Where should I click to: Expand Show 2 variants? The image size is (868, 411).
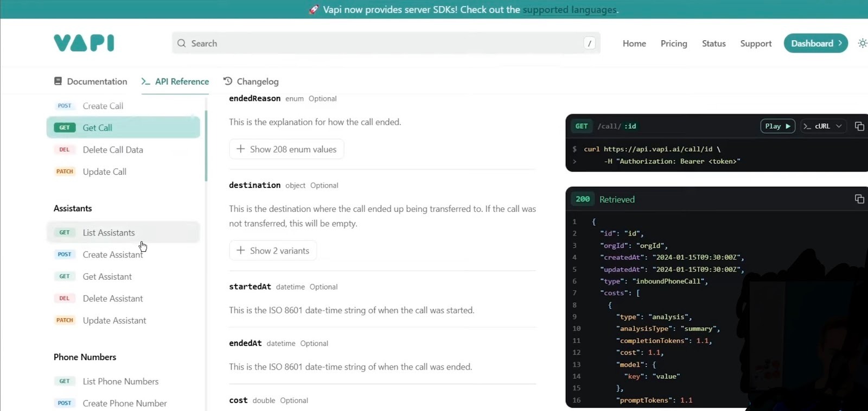(x=273, y=251)
